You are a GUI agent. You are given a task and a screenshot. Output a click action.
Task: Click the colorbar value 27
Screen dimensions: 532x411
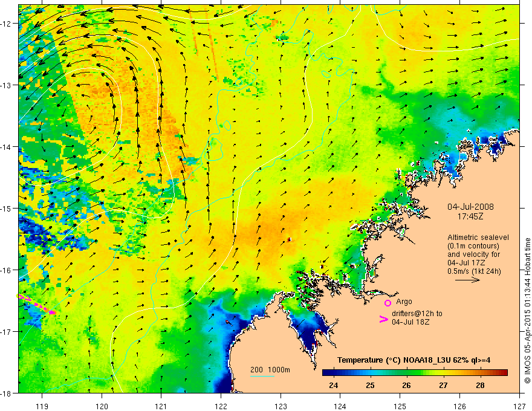coord(443,385)
